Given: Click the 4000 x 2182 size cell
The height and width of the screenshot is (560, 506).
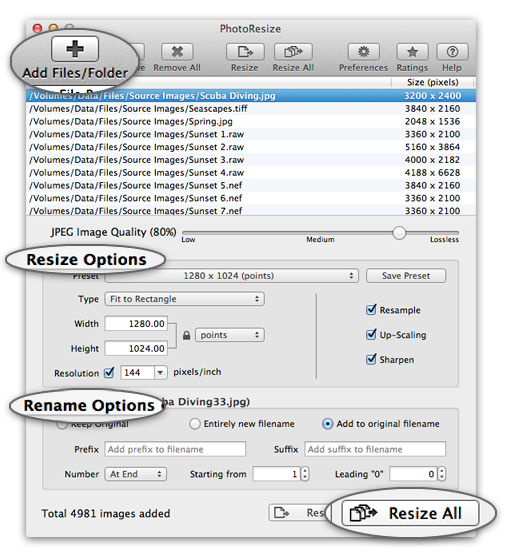Looking at the screenshot, I should click(x=432, y=160).
